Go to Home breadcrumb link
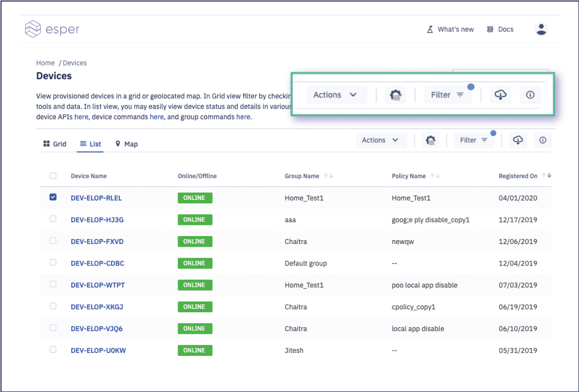 (45, 63)
